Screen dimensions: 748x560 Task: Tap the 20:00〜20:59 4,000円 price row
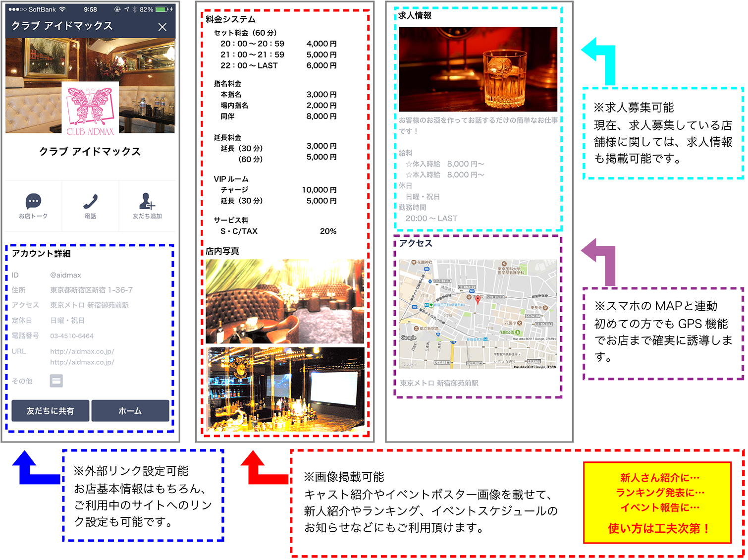coord(278,44)
